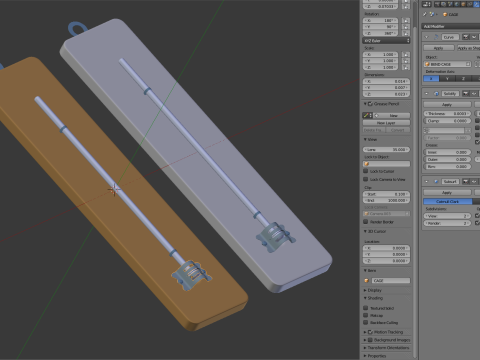Expand the Display panel
This screenshot has height=360, width=480.
pyautogui.click(x=373, y=290)
